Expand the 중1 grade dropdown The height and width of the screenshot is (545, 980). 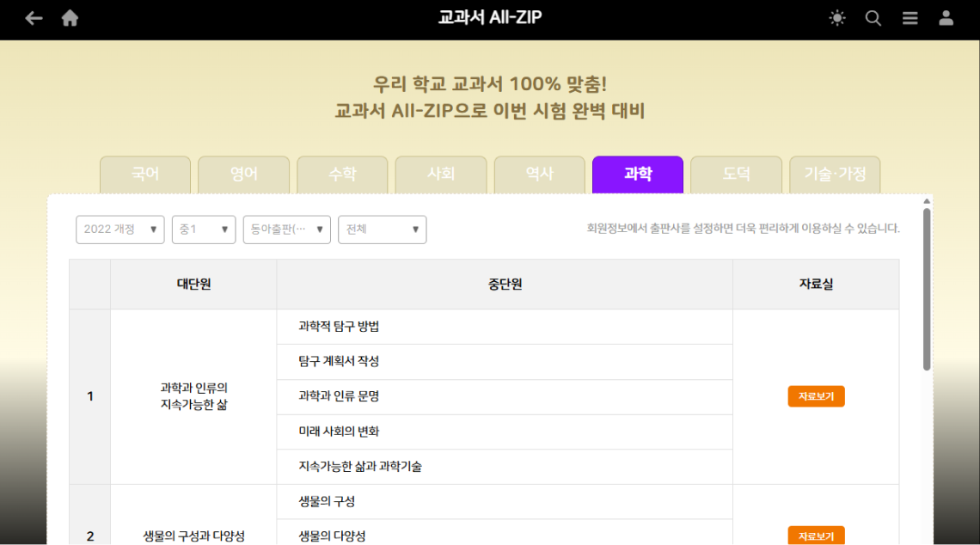pyautogui.click(x=203, y=230)
